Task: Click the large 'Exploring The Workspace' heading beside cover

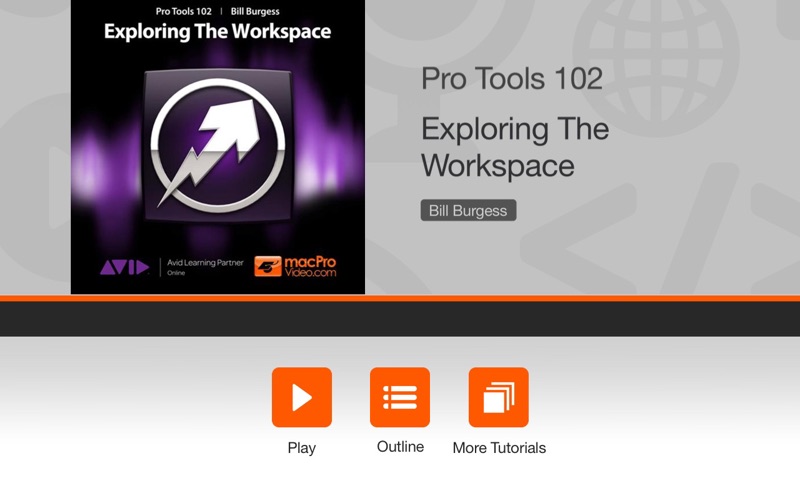Action: (x=515, y=147)
